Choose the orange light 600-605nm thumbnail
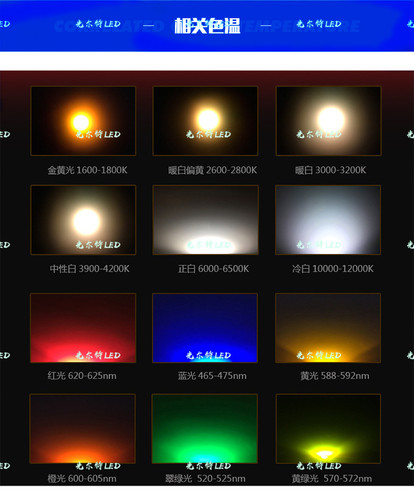 coord(83,429)
